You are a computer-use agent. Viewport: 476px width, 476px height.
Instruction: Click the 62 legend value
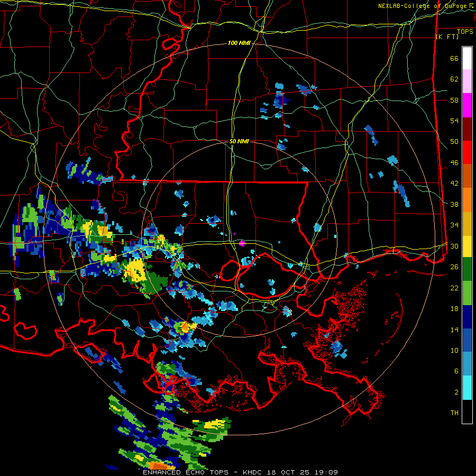coord(454,79)
